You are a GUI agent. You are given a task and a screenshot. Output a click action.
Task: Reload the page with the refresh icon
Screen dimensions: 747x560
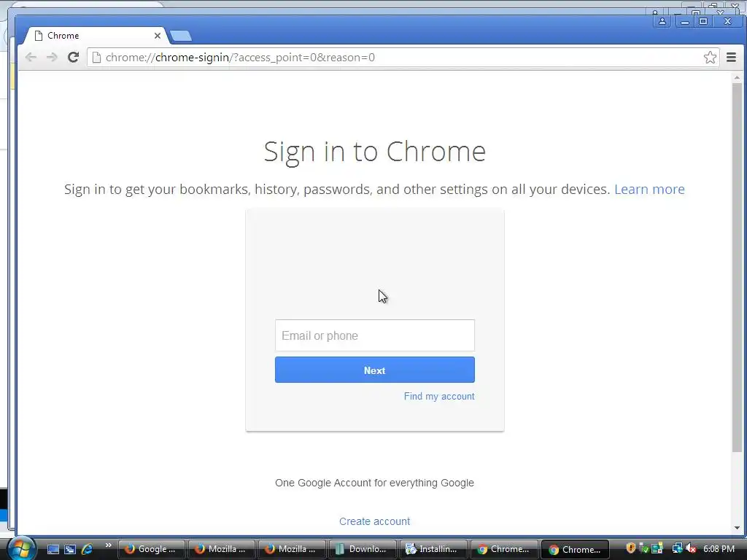(73, 58)
